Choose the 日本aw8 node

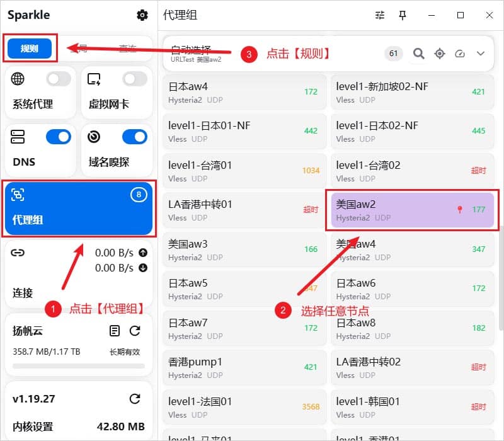(x=413, y=328)
